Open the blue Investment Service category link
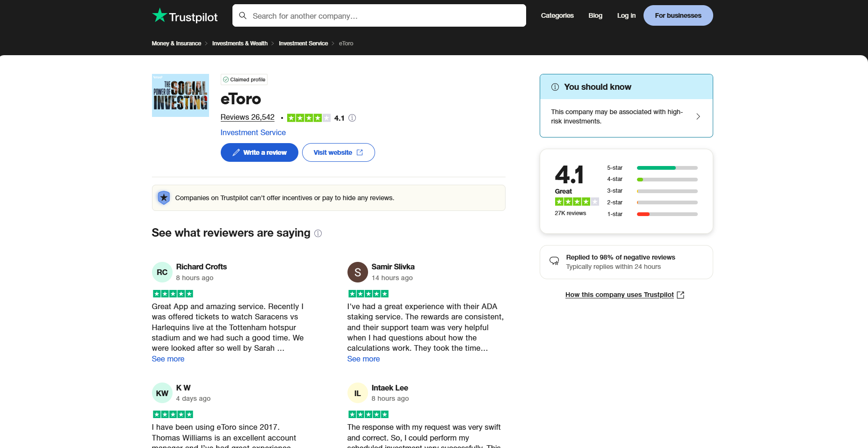 tap(253, 133)
